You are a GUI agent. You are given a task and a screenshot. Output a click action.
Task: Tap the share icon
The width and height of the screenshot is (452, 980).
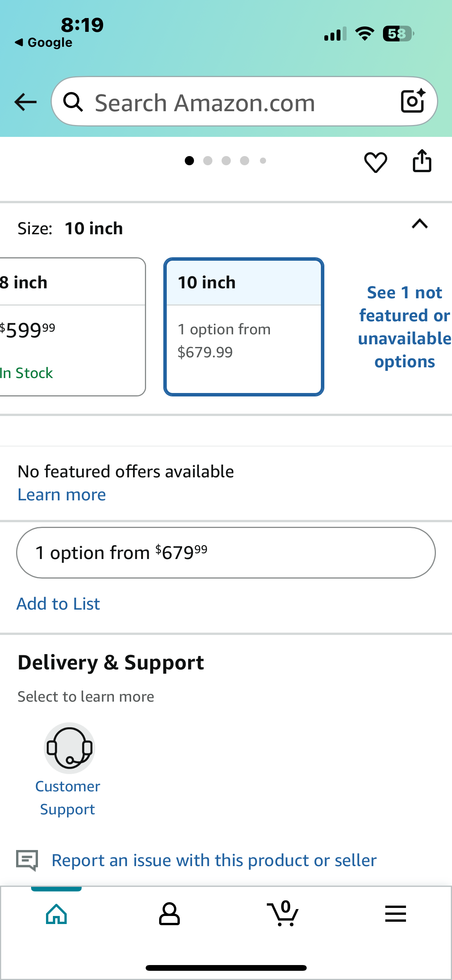pos(422,161)
